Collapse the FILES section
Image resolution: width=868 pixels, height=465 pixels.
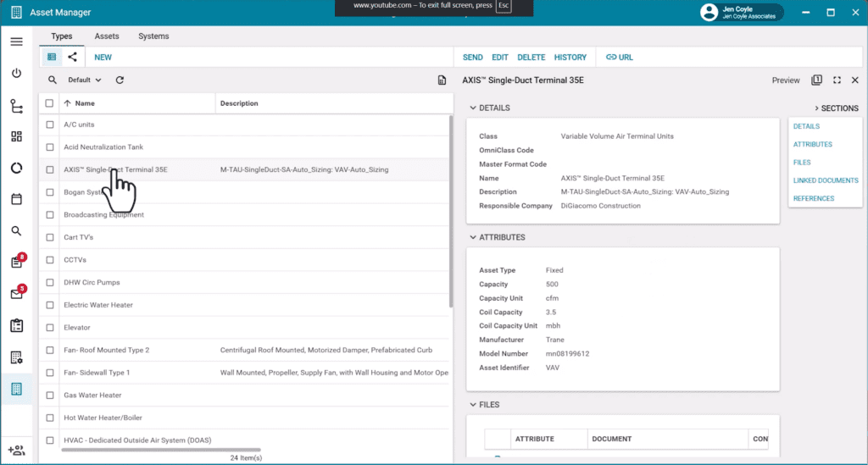point(473,405)
